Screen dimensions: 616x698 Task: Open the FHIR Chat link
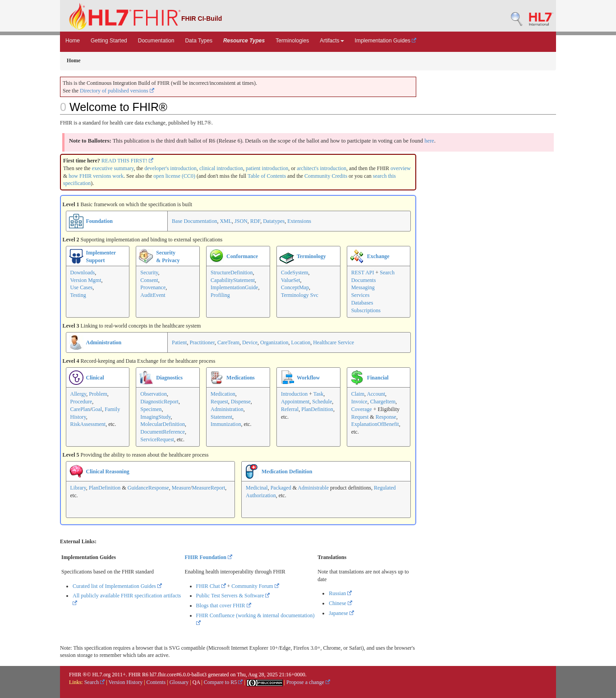[211, 586]
